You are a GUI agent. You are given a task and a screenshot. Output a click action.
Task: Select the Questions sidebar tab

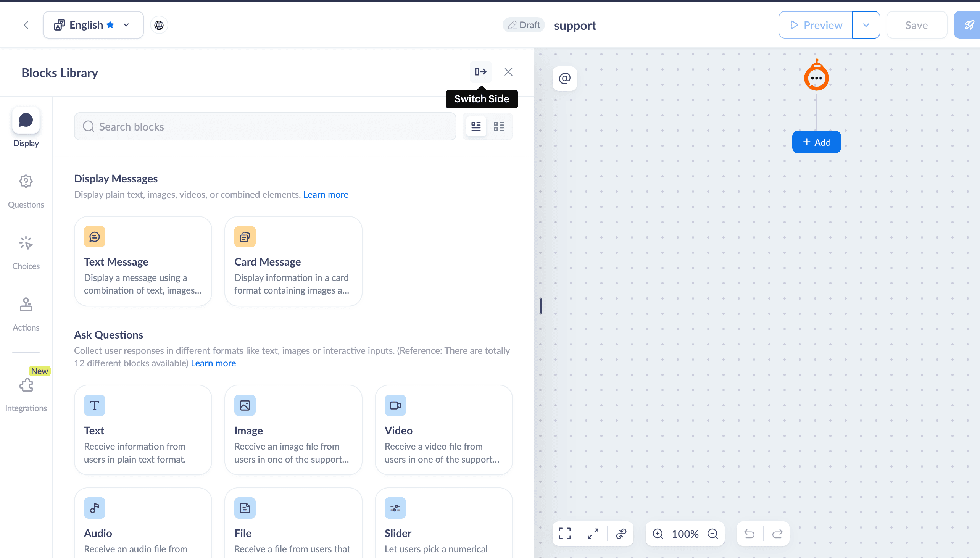coord(26,191)
